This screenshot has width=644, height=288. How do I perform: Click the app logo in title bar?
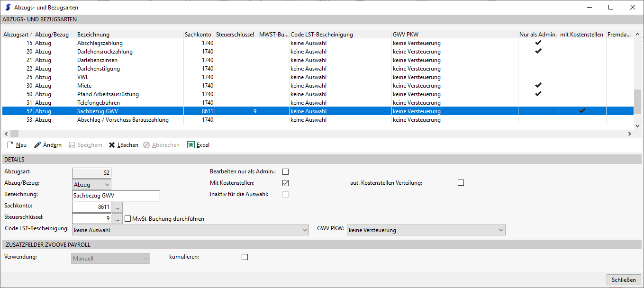pyautogui.click(x=7, y=7)
